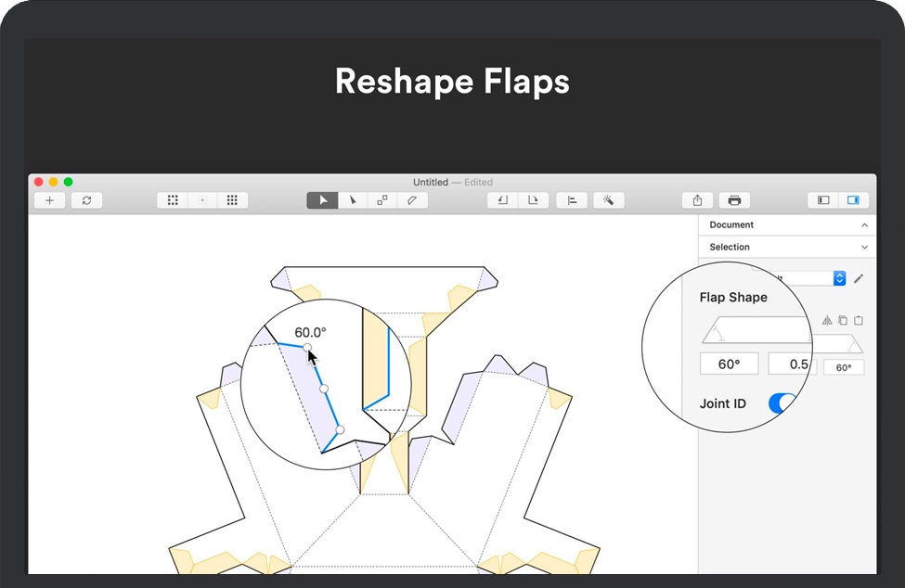Click the refresh arrows toolbar icon
This screenshot has height=588, width=905.
tap(86, 200)
